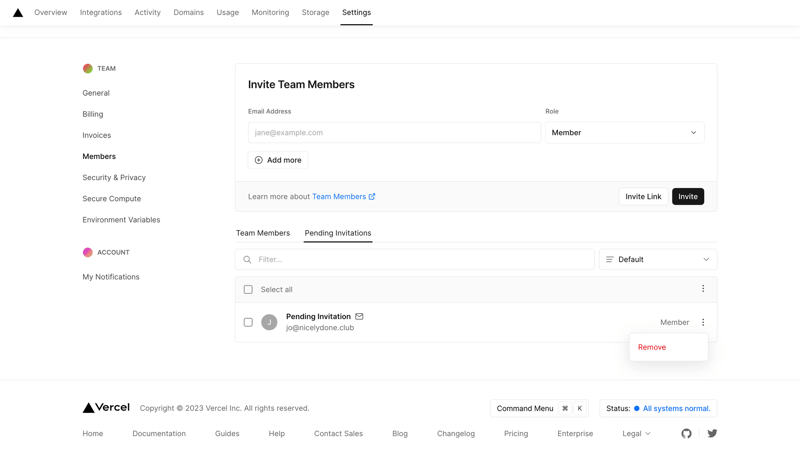The width and height of the screenshot is (800, 459).
Task: Open the Monitoring tab
Action: 270,12
